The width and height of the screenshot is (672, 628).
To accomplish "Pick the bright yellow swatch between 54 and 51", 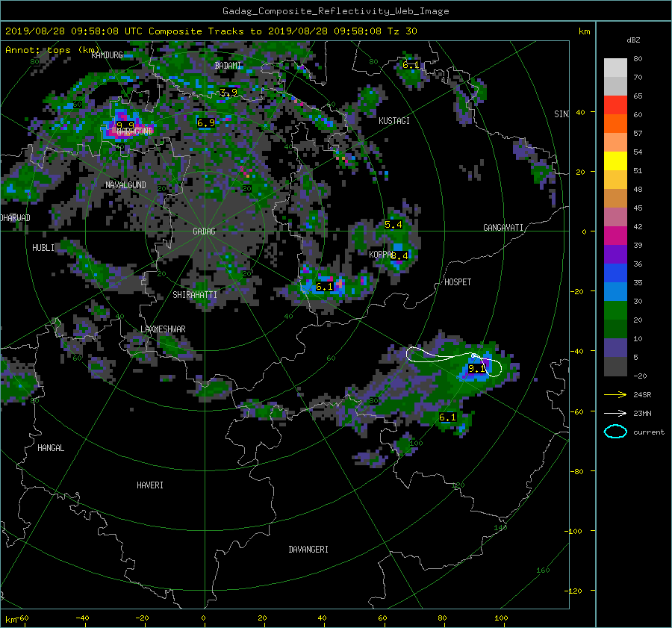I will pos(615,161).
